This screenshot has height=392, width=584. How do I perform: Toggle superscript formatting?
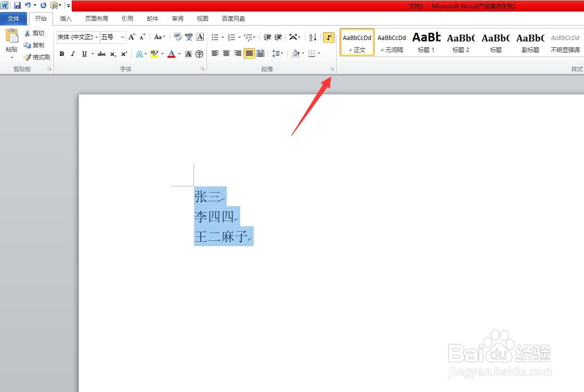tap(124, 54)
